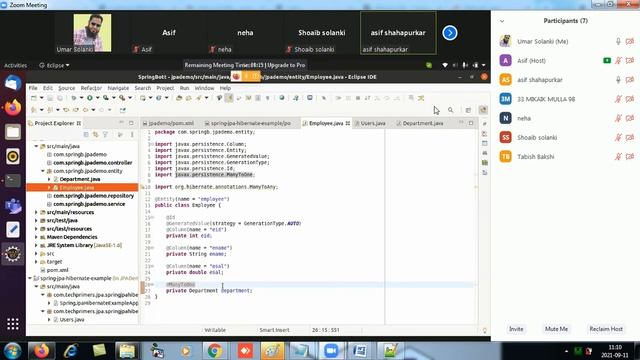Close the Employee.java tab

point(348,123)
